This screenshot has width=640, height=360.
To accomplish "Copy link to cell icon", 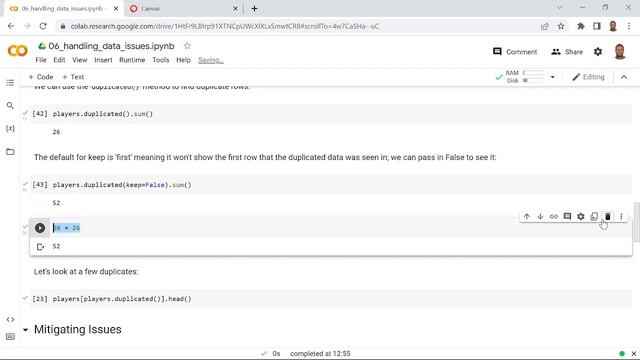I will point(553,216).
